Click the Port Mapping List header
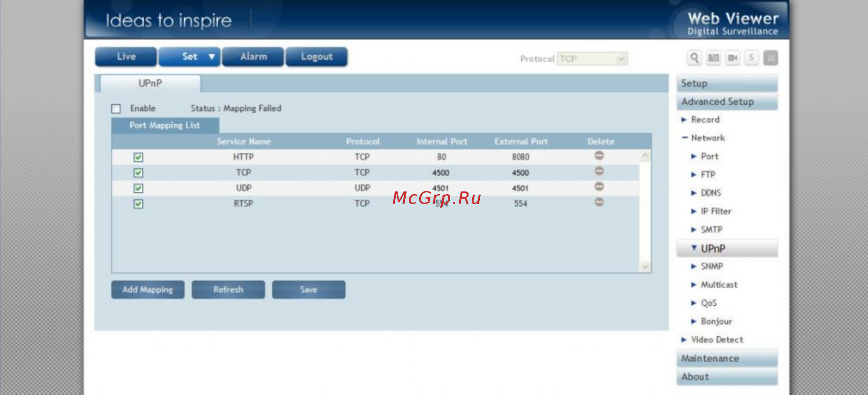This screenshot has width=868, height=395. [165, 126]
